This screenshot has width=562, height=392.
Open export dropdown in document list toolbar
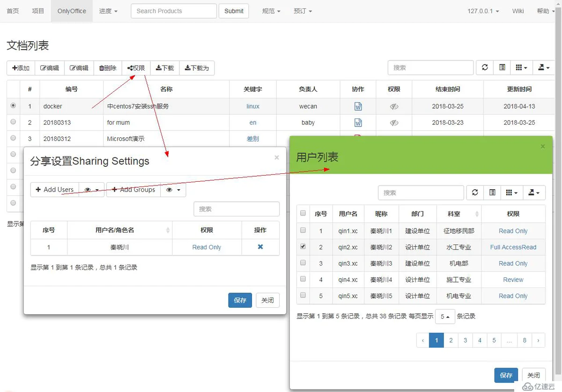[x=543, y=67]
